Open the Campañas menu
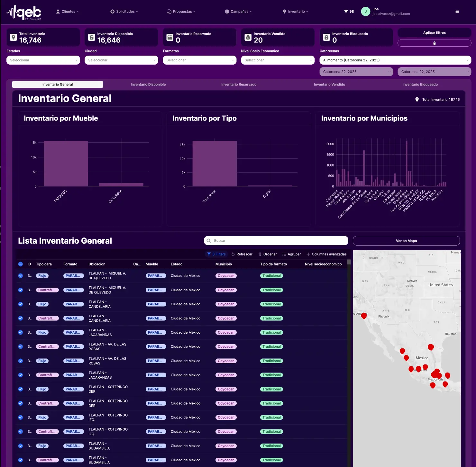 (238, 12)
